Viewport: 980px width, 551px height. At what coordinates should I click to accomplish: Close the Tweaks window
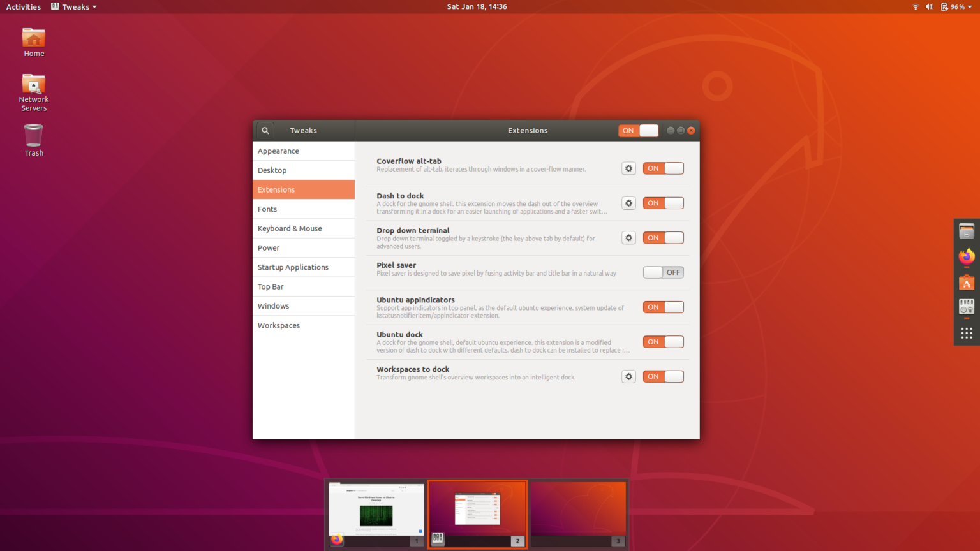coord(691,130)
